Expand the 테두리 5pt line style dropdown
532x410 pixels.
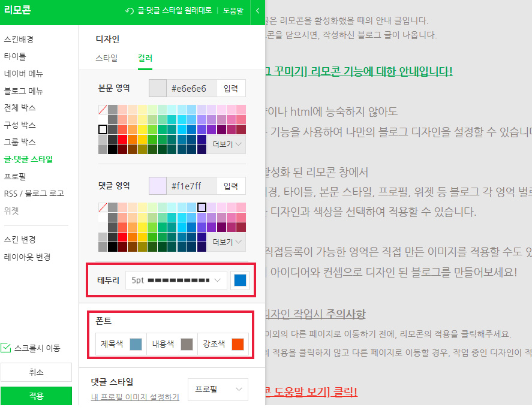[x=176, y=280]
